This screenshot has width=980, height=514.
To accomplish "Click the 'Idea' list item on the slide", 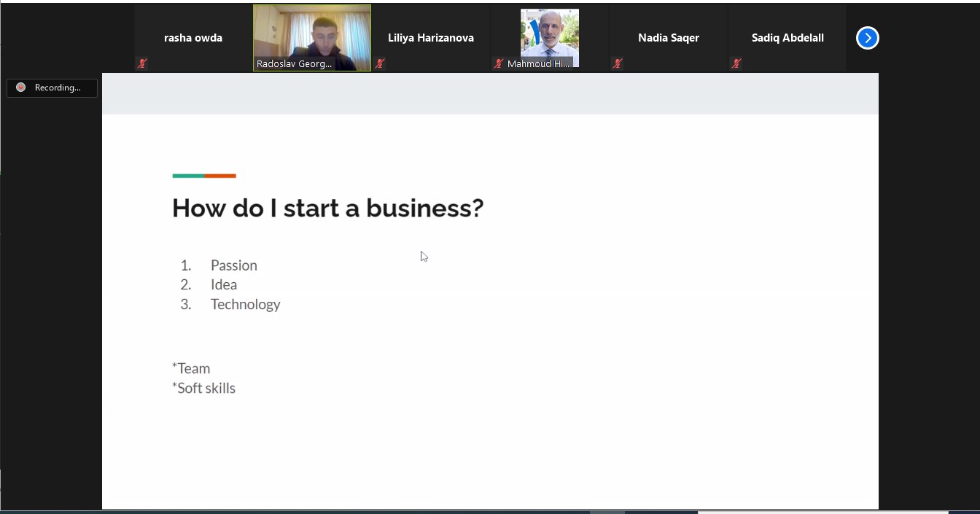I will click(224, 284).
